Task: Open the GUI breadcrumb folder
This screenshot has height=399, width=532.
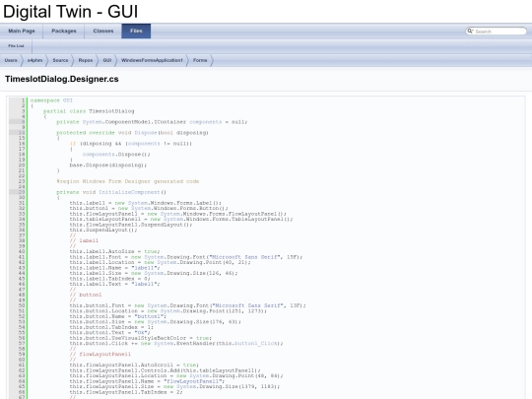Action: [x=106, y=60]
